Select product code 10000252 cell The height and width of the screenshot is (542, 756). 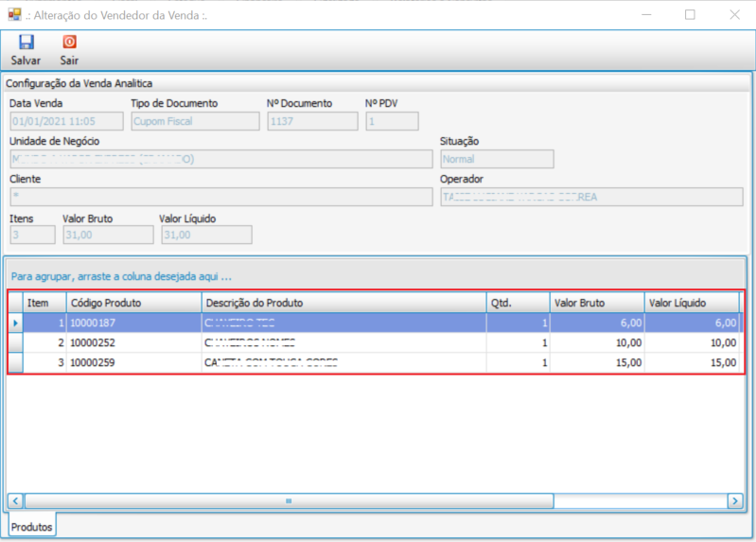[133, 342]
